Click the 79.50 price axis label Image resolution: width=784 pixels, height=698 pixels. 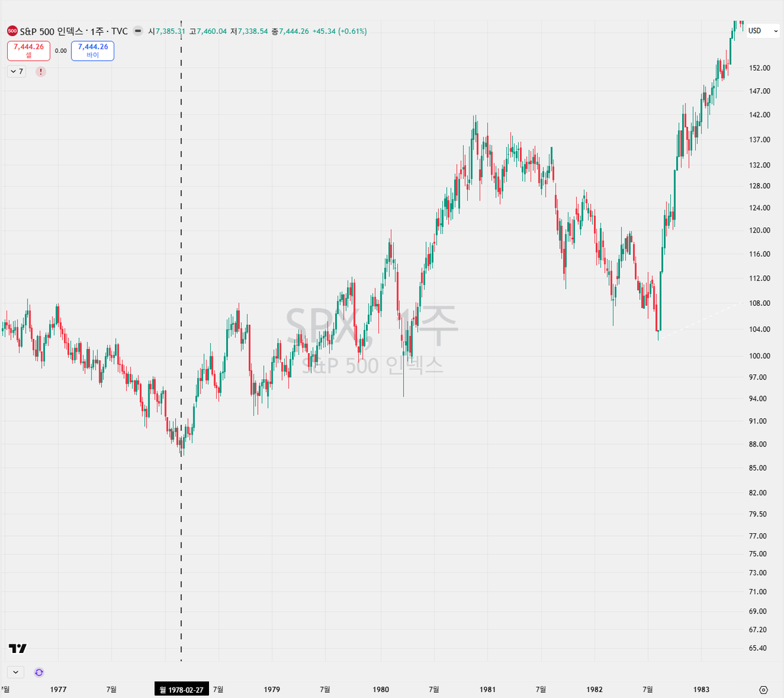[758, 514]
